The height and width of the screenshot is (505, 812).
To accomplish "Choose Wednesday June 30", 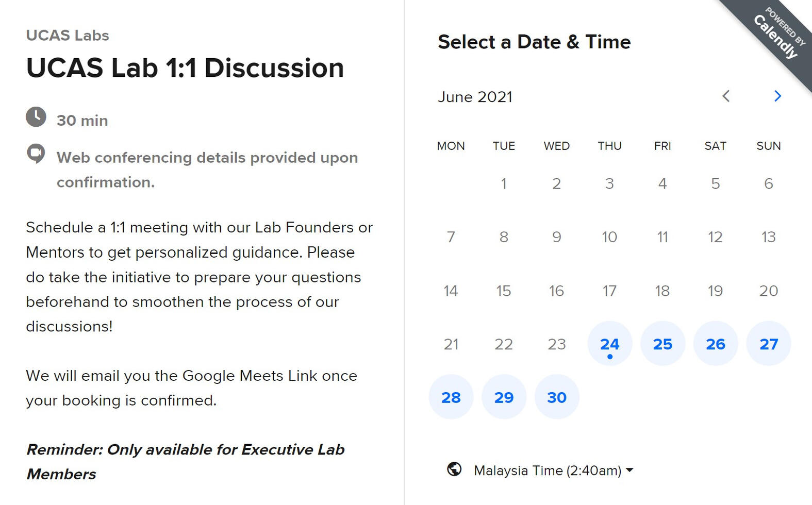I will (557, 397).
